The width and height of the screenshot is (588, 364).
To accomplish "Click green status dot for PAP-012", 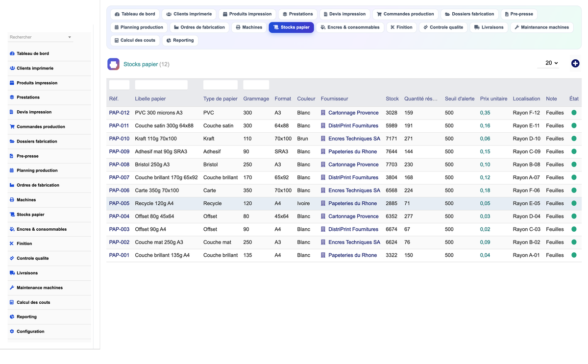I will 574,113.
